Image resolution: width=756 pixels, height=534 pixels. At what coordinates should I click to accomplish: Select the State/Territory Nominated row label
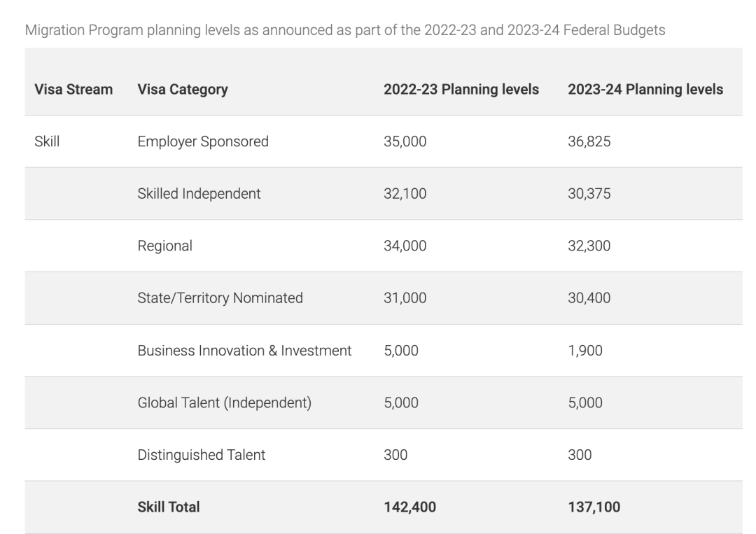tap(220, 298)
